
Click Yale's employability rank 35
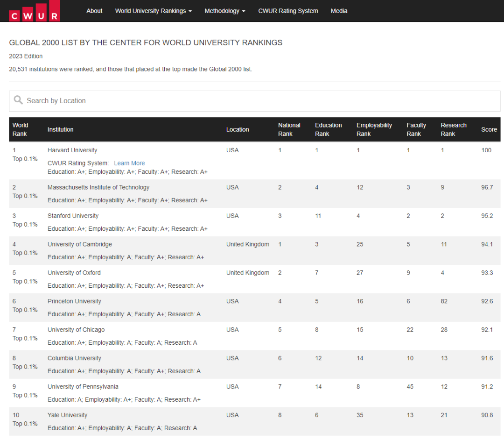360,415
